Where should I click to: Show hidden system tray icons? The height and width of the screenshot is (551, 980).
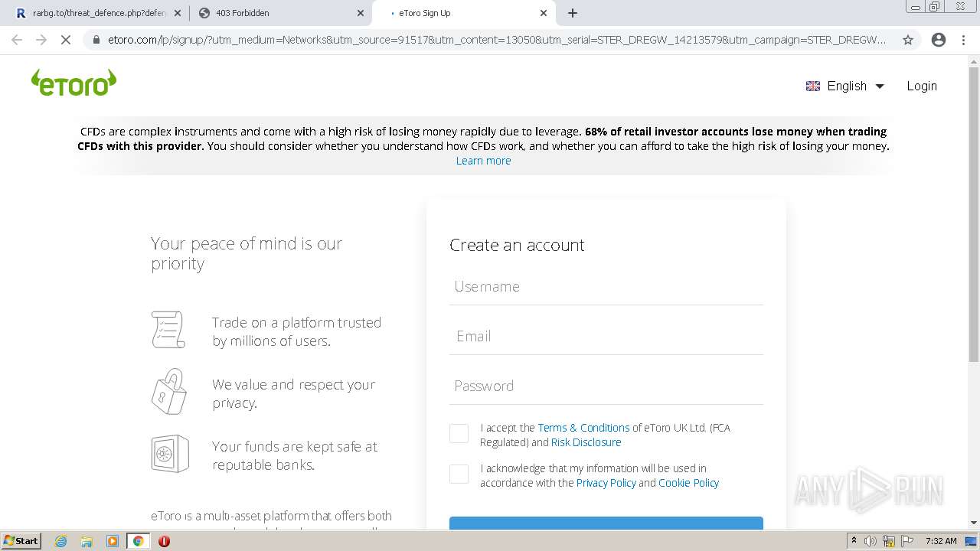pyautogui.click(x=854, y=541)
